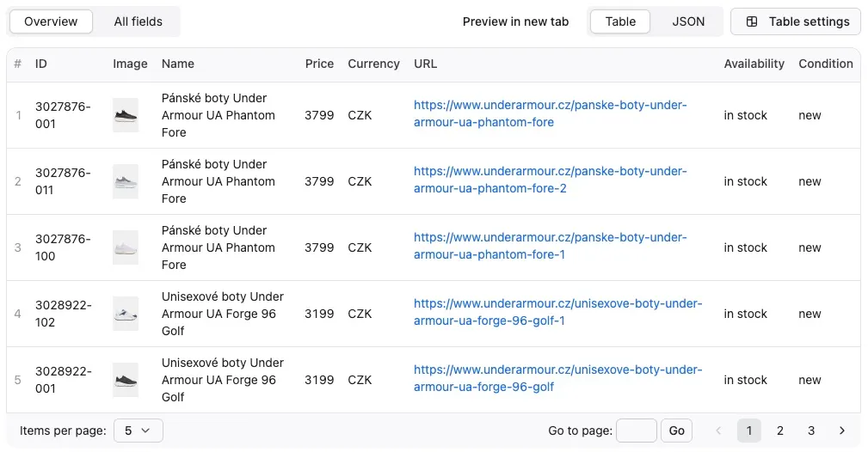Open phantom-fore-1 product URL
The image size is (868, 452).
[x=551, y=246]
